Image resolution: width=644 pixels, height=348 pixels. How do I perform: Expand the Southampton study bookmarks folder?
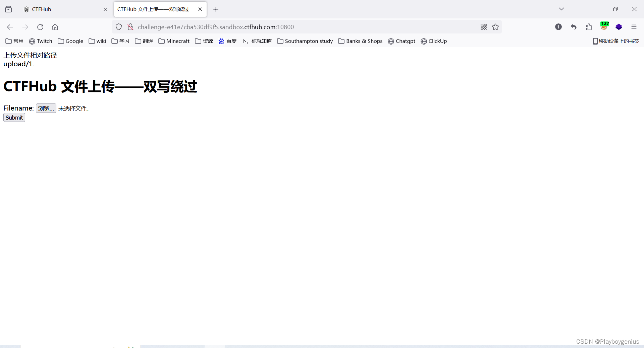305,41
